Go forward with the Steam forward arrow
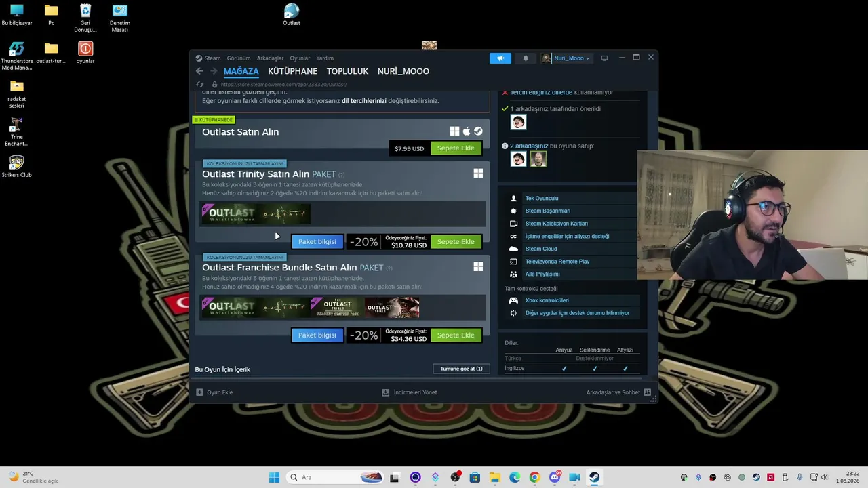 (214, 71)
